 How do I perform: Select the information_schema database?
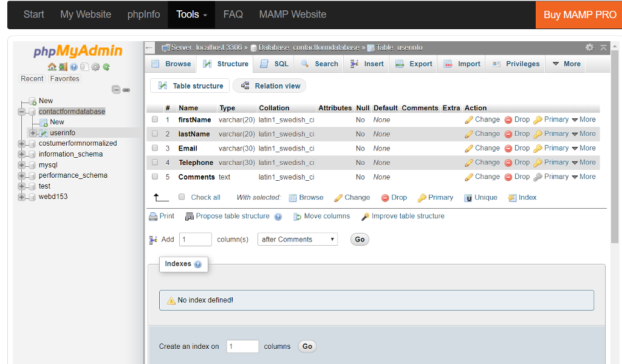70,154
